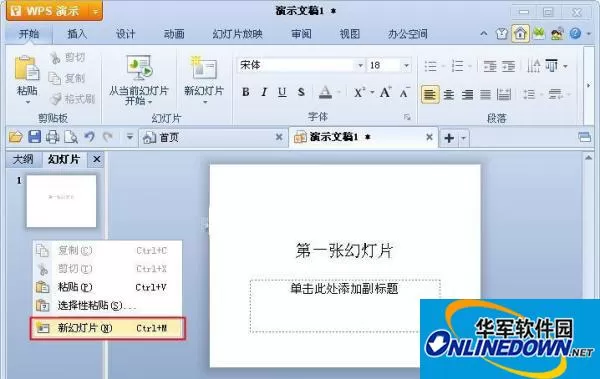Screen dimensions: 600x379
Task: Choose New Slide (新幻灯片) in context menu
Action: tap(108, 328)
